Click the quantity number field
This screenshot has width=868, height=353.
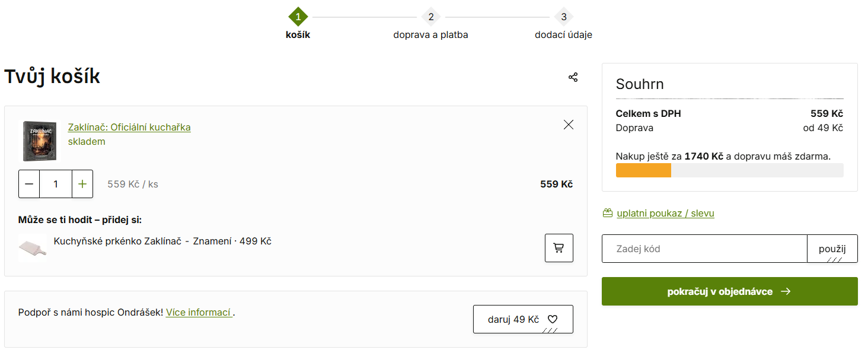click(56, 184)
